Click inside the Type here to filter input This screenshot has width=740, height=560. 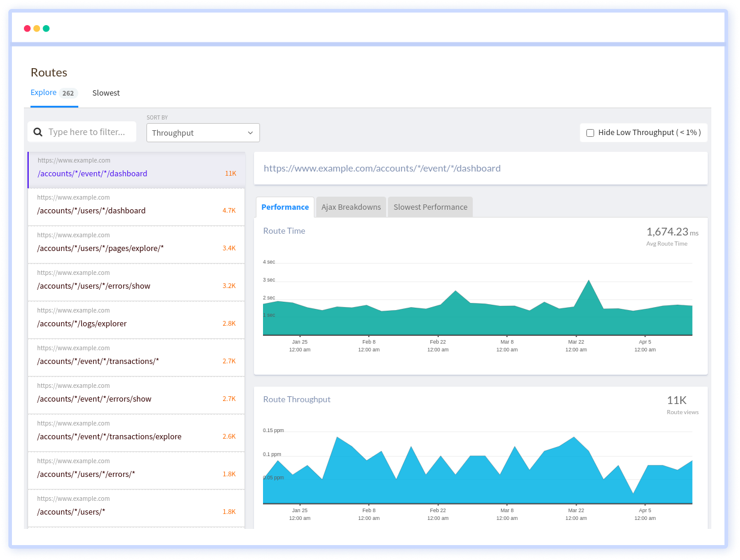click(x=90, y=131)
